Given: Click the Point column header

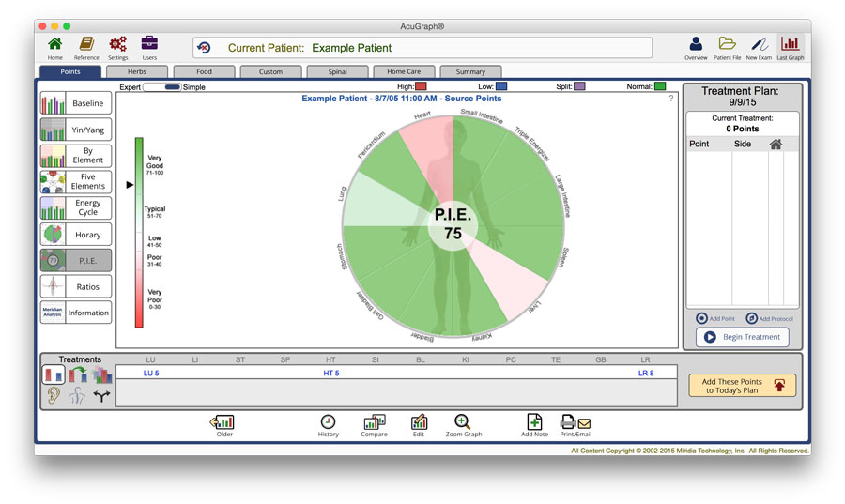Looking at the screenshot, I should [x=699, y=144].
